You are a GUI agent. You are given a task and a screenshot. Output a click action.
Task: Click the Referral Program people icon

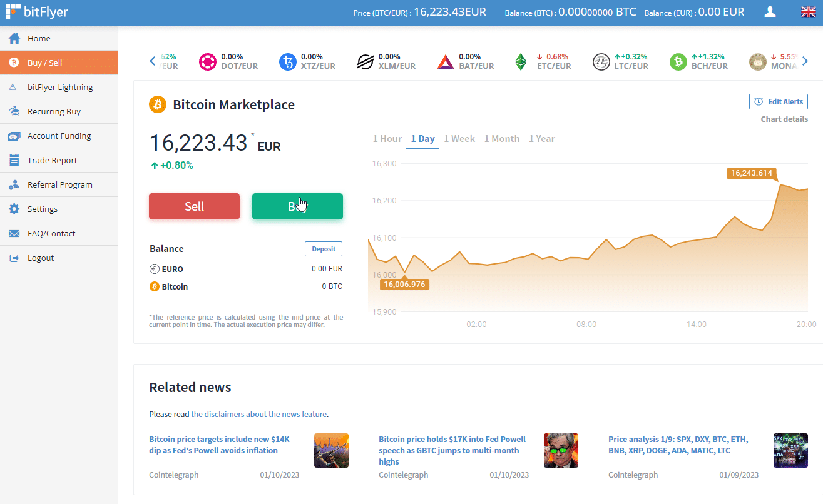pyautogui.click(x=14, y=184)
